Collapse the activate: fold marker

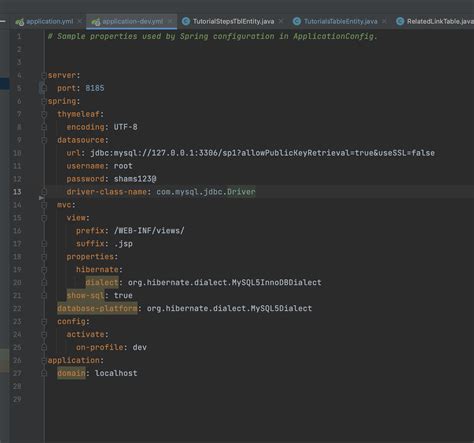[x=44, y=335]
